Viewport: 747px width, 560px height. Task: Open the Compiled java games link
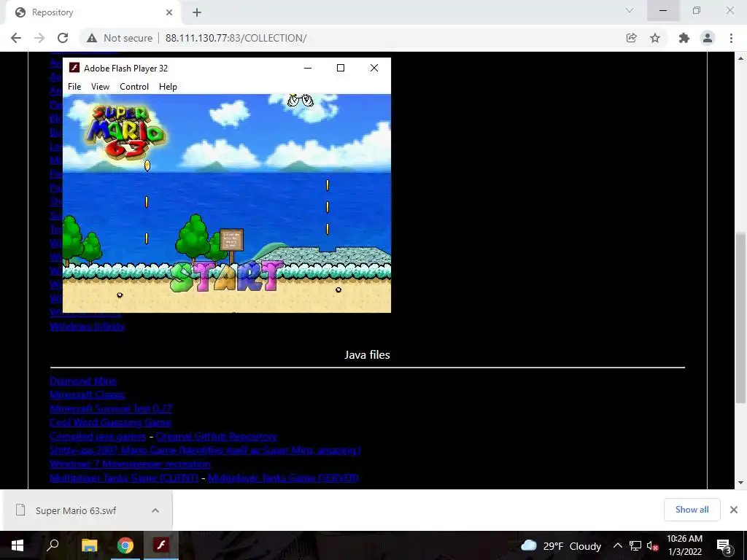click(98, 436)
